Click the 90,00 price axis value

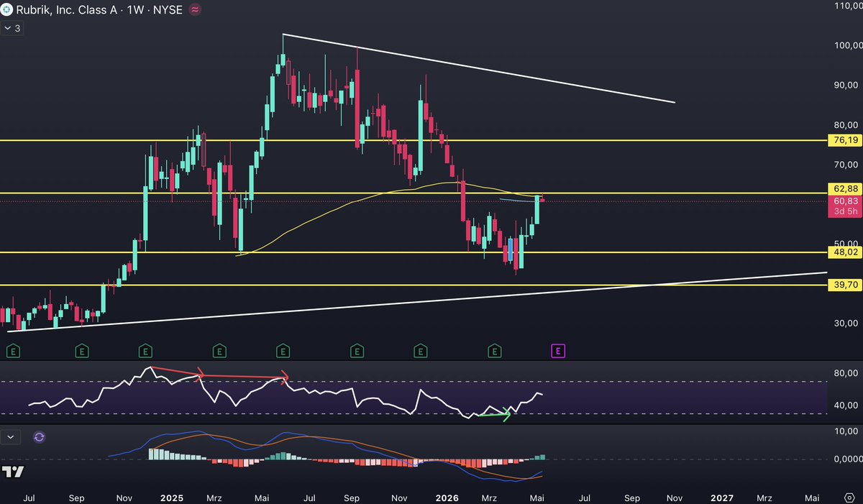coord(847,85)
